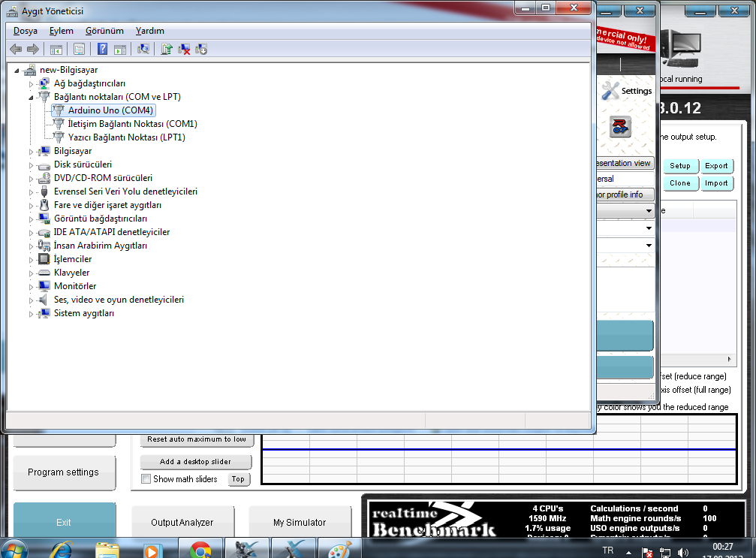
Task: Toggle the action pane toolbar icon
Action: pos(120,50)
